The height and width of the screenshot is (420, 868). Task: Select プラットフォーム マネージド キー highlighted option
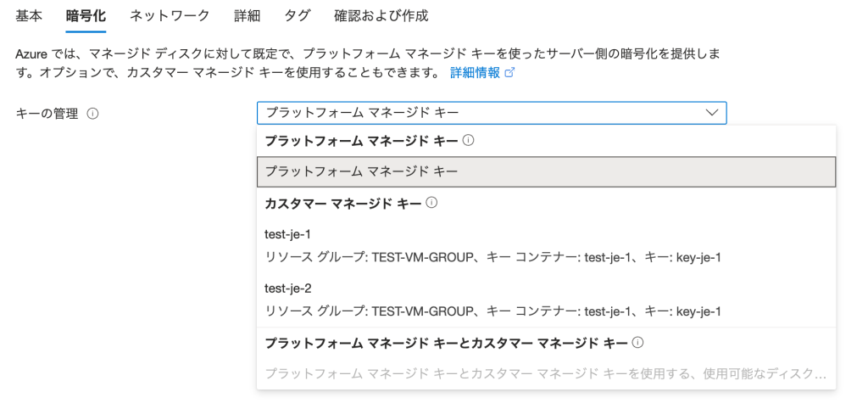pos(546,171)
